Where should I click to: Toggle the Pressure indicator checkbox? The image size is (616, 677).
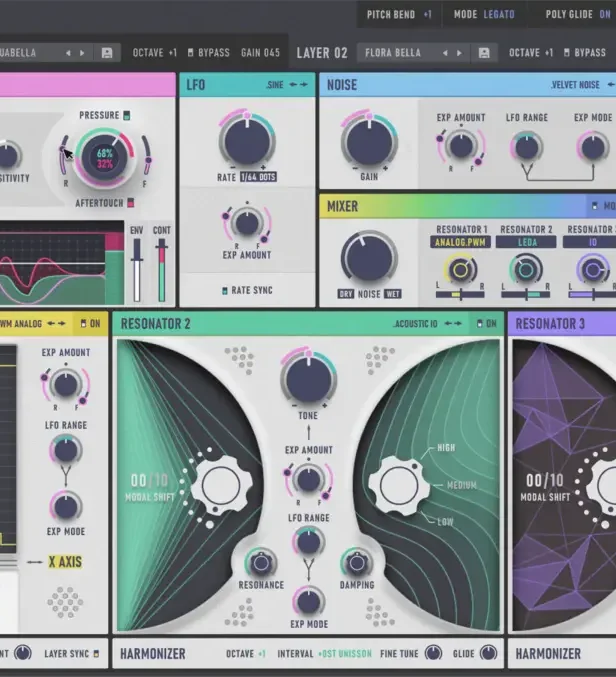[x=126, y=115]
